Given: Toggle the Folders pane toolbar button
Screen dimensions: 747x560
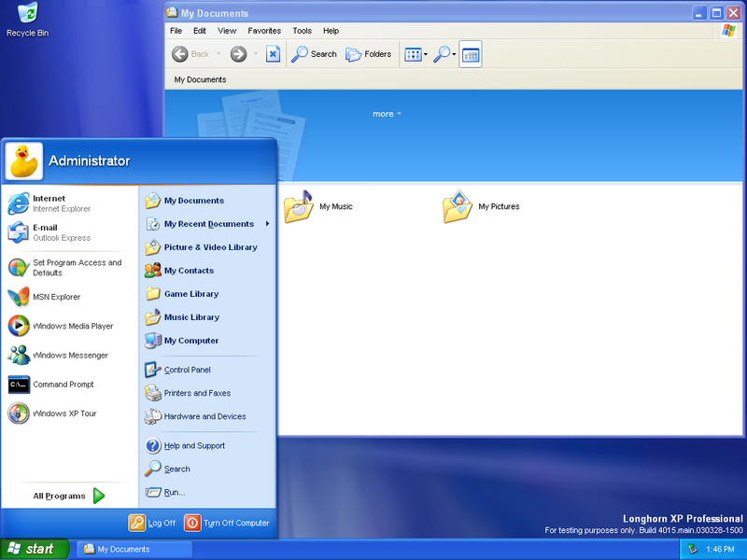Looking at the screenshot, I should (368, 54).
